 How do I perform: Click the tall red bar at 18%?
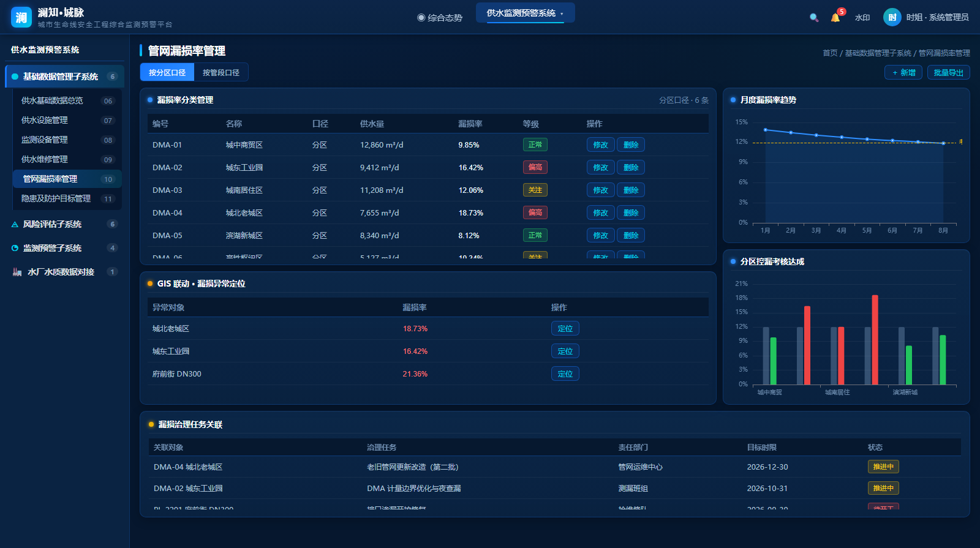tap(875, 340)
